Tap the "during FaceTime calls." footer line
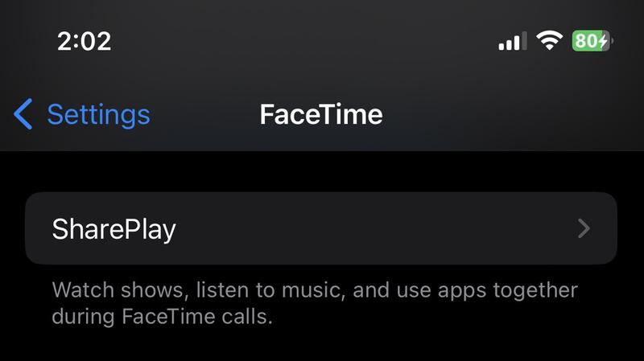Viewport: 644px width, 361px height. coord(162,316)
